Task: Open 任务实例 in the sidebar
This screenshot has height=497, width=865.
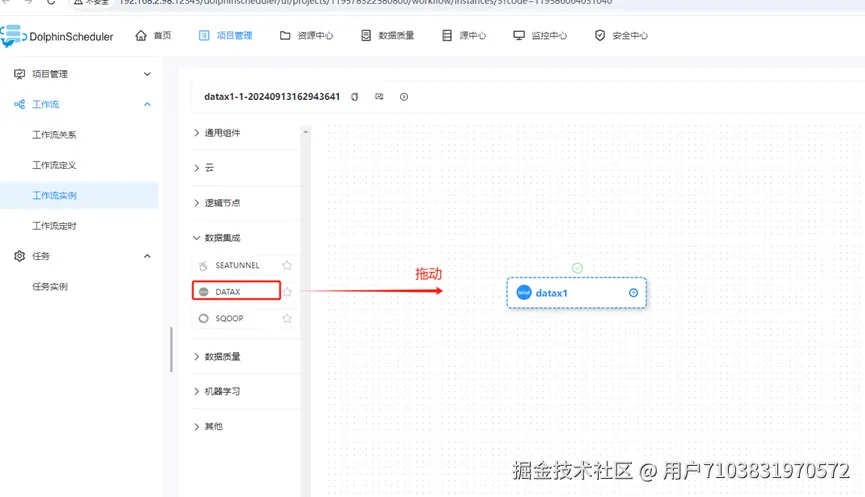Action: [50, 286]
